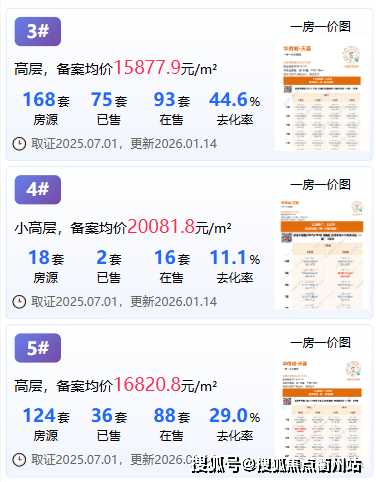Click 一房一价图 label in 4# card

(320, 185)
